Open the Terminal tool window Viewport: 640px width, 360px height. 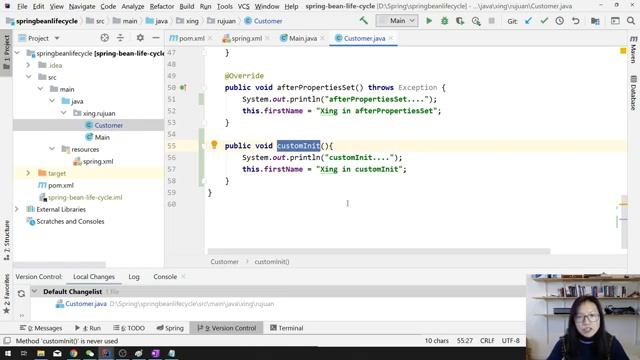pyautogui.click(x=287, y=328)
